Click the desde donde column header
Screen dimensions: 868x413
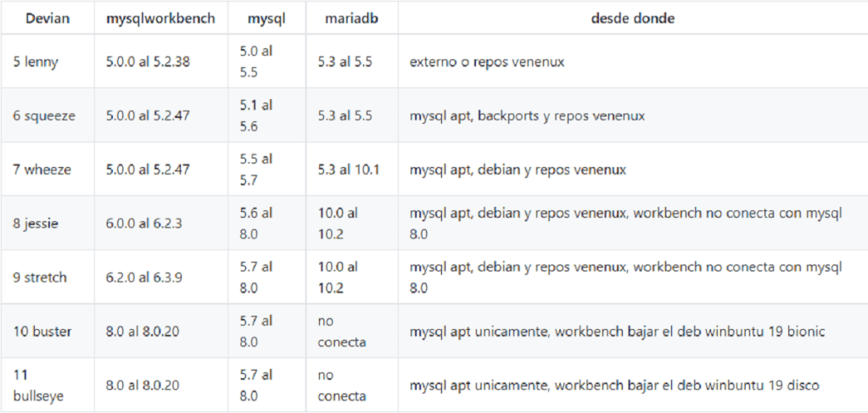click(x=632, y=18)
